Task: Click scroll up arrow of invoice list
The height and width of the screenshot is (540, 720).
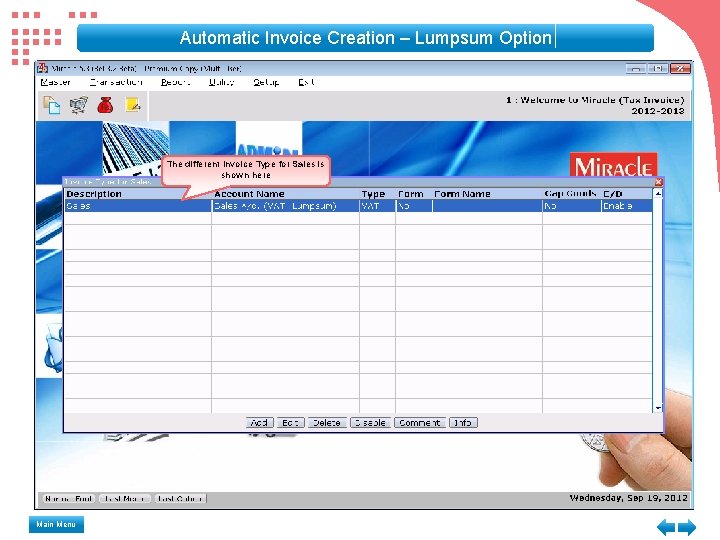Action: click(x=658, y=194)
